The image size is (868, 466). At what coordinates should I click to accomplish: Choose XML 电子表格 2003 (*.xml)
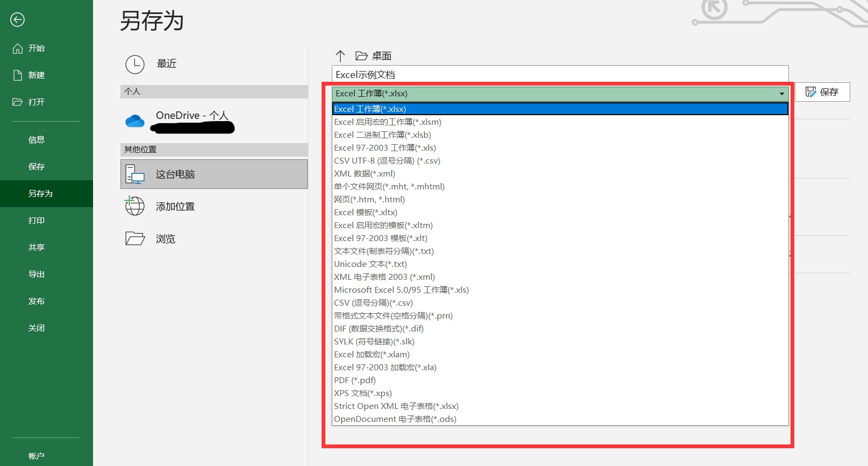(560, 277)
